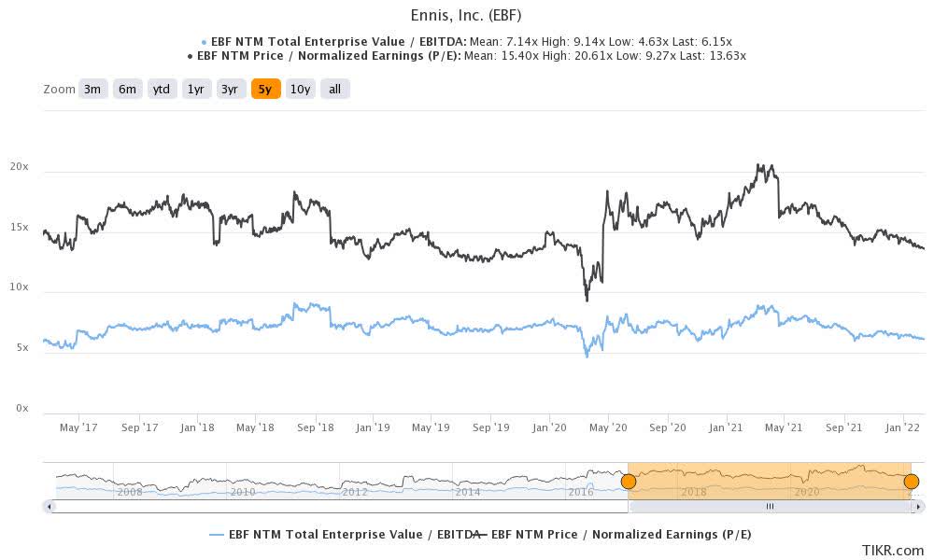Click the right orange range selector handle
The height and width of the screenshot is (560, 934).
coord(910,481)
